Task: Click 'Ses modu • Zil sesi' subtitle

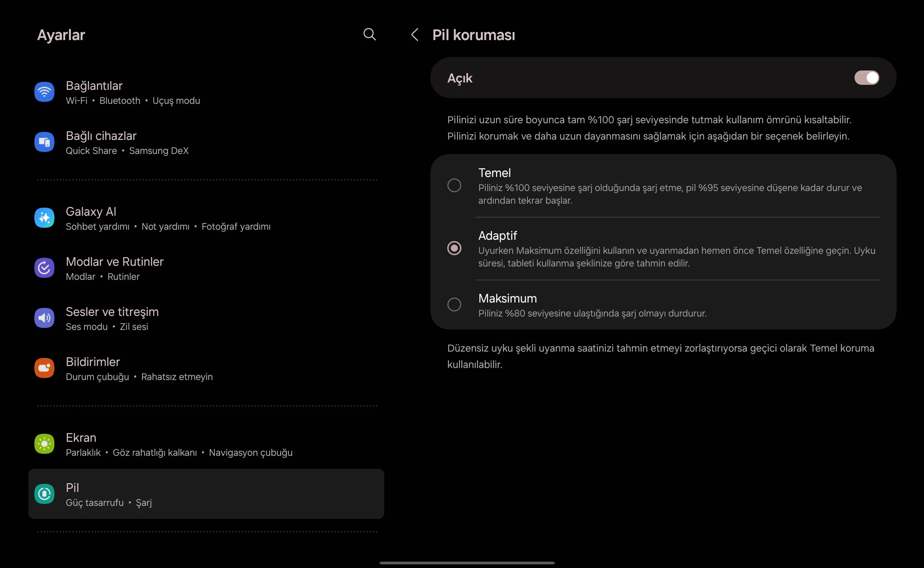Action: coord(107,327)
